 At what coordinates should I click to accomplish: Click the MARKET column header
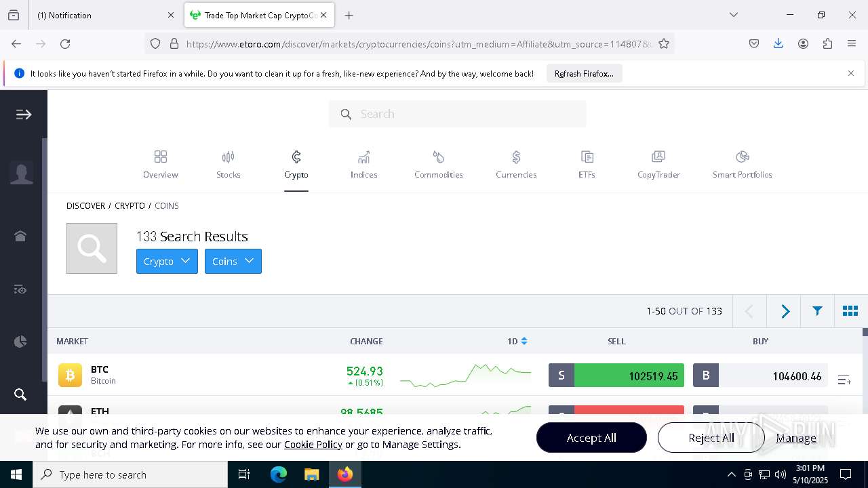73,341
